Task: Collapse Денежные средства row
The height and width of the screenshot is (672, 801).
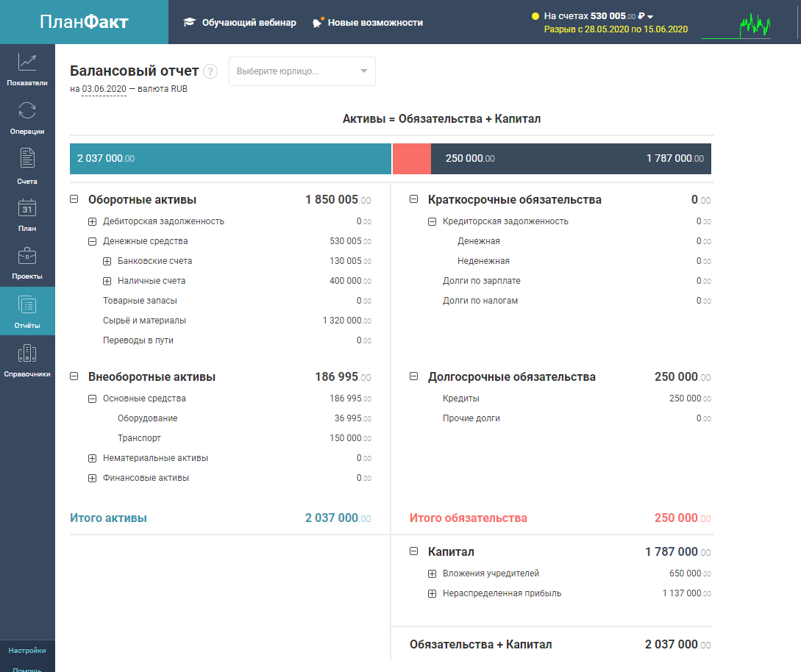Action: [93, 242]
